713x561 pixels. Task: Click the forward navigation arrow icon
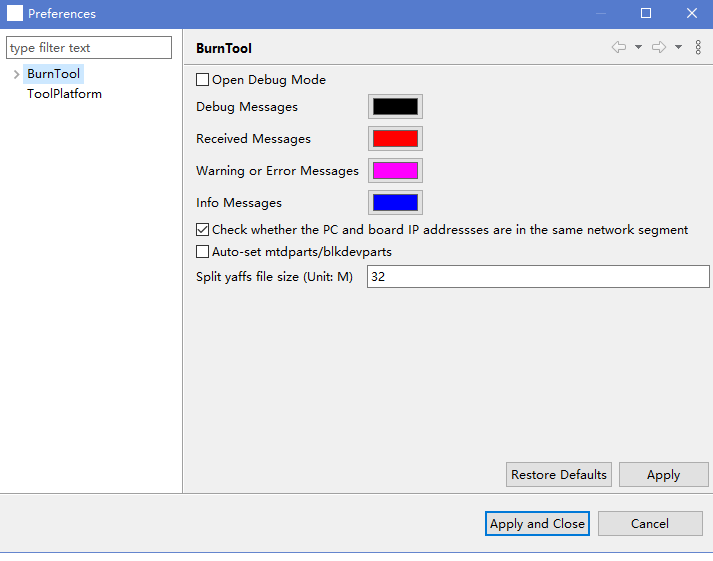(658, 47)
